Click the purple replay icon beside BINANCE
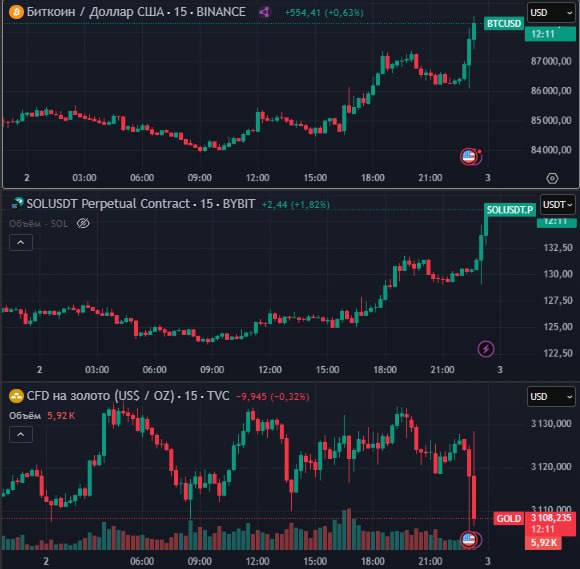This screenshot has height=569, width=580. pos(264,12)
